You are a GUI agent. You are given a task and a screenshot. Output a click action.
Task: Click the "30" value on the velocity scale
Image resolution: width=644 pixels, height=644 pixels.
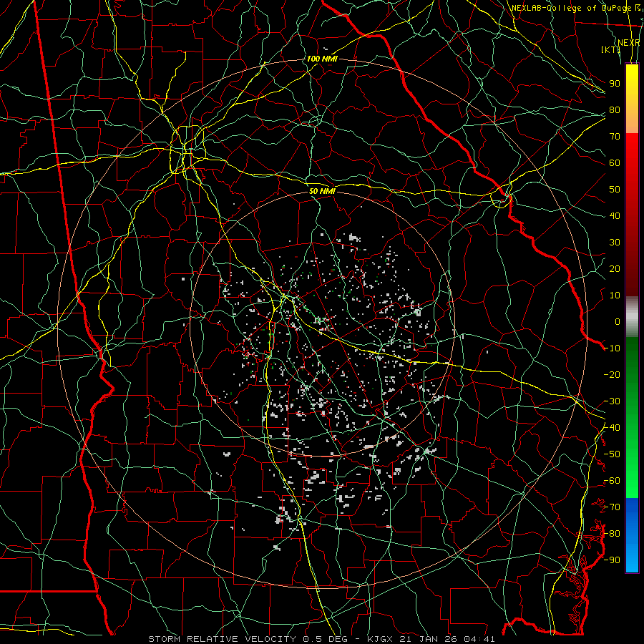pos(615,243)
